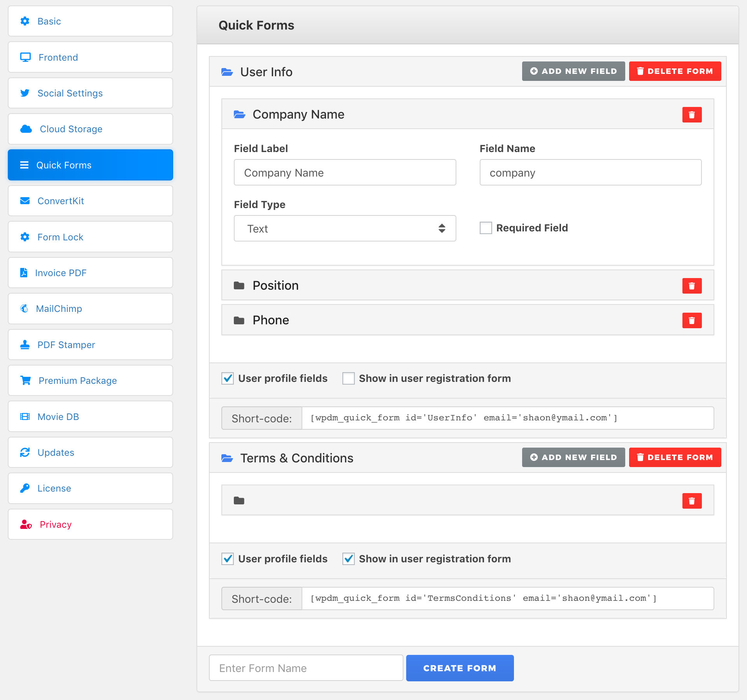Click the Twitter bird Social Settings icon
Screen dimensions: 747x700
25,93
